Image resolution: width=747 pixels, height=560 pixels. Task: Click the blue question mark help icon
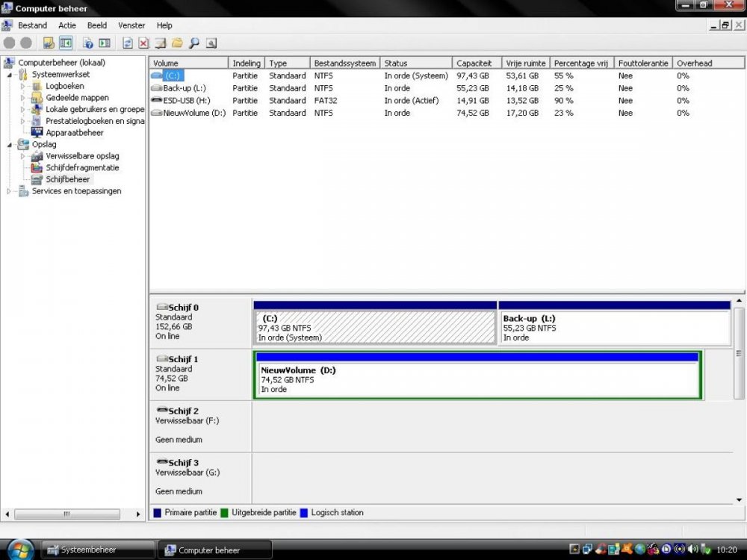click(x=88, y=43)
